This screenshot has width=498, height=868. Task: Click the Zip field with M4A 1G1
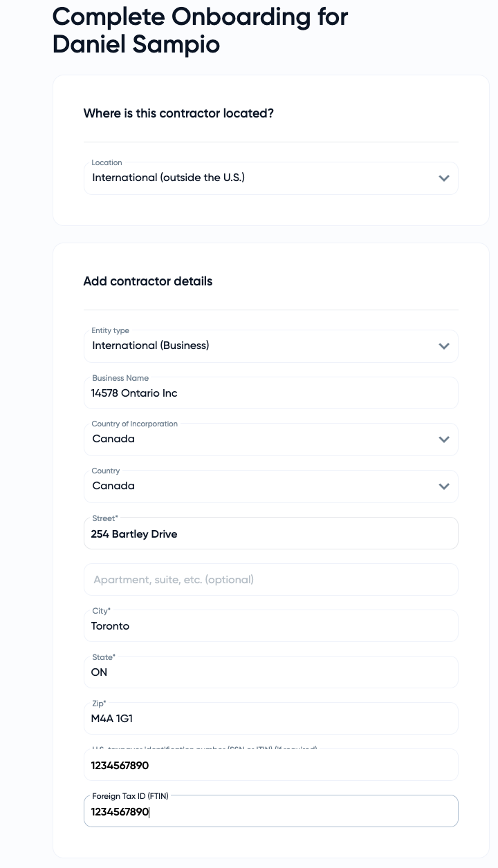(270, 719)
